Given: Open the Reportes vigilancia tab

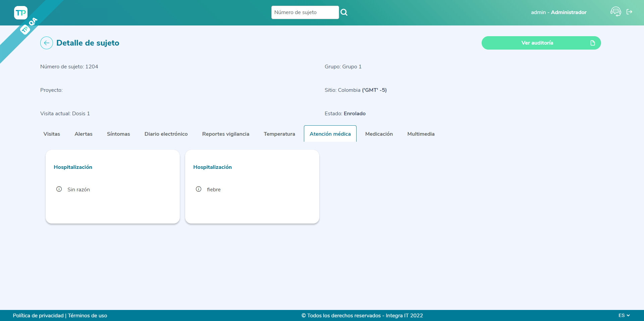Looking at the screenshot, I should 226,134.
